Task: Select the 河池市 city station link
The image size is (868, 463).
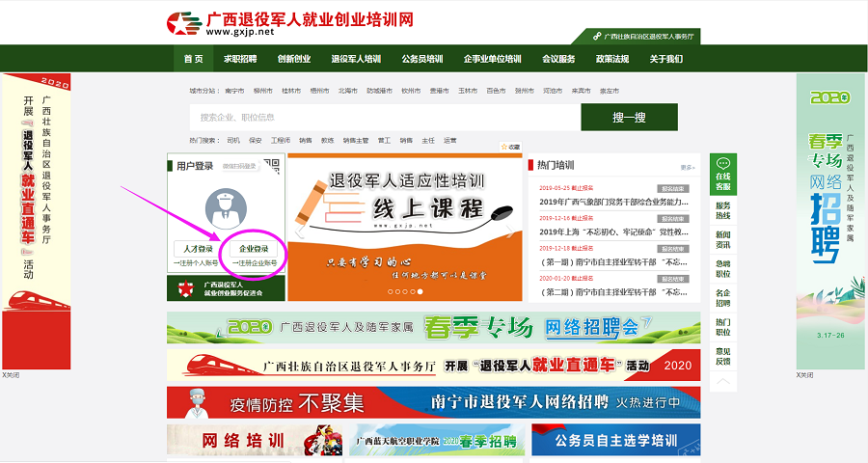Action: pos(553,91)
